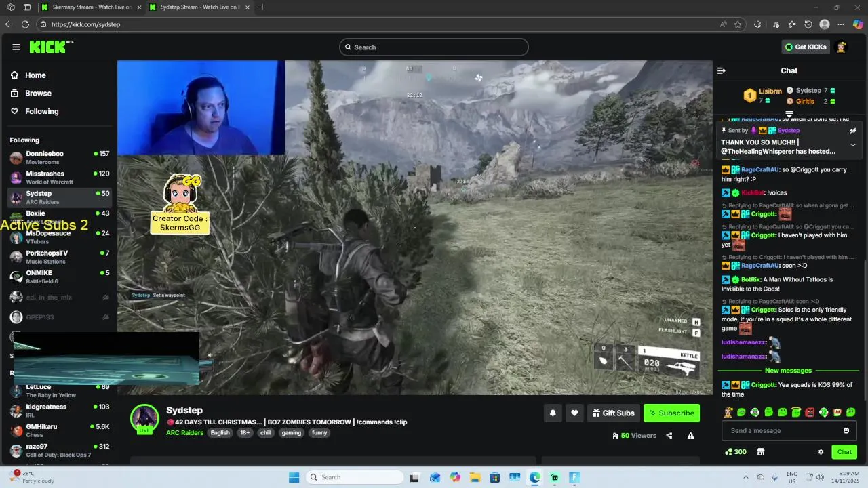
Task: Jump to New messages in chat
Action: [788, 371]
